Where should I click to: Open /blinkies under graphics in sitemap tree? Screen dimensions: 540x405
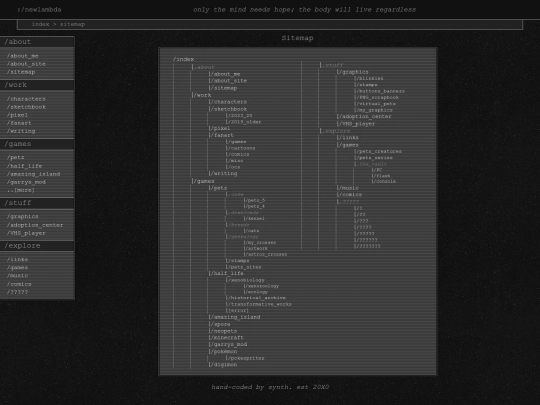[369, 78]
